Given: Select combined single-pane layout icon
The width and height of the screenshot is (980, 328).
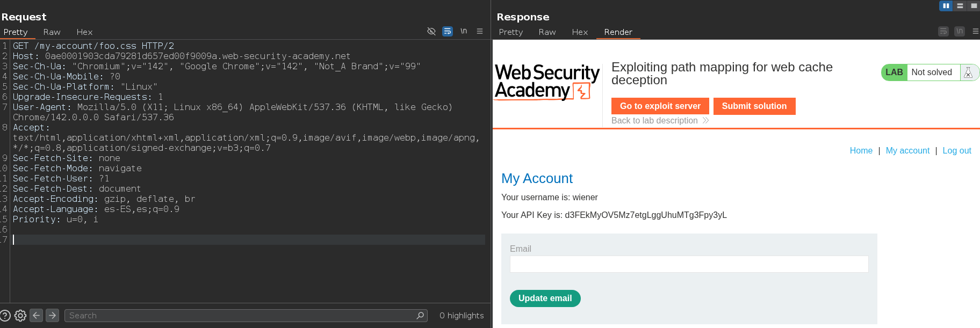Looking at the screenshot, I should tap(974, 6).
